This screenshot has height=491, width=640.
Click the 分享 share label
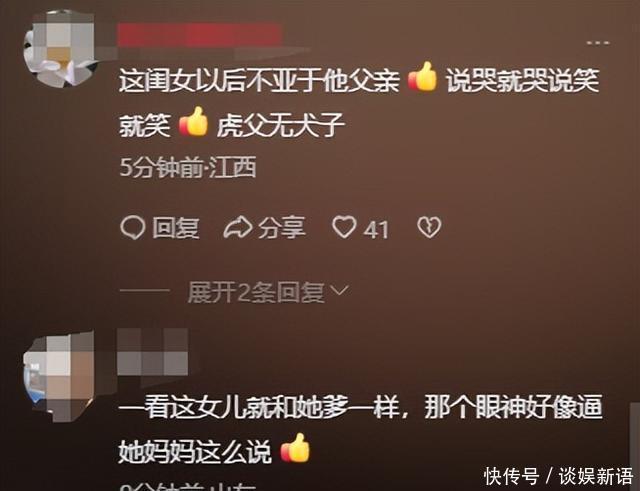click(282, 228)
